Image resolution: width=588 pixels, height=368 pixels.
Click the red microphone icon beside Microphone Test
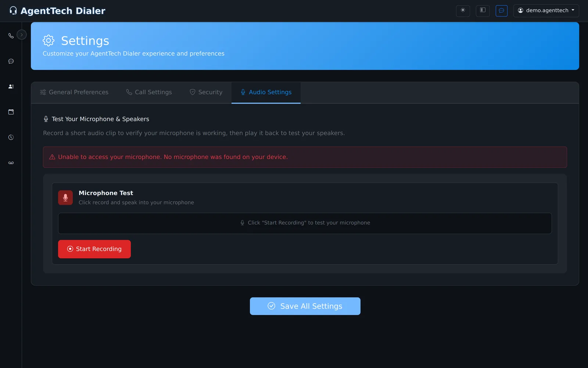65,198
